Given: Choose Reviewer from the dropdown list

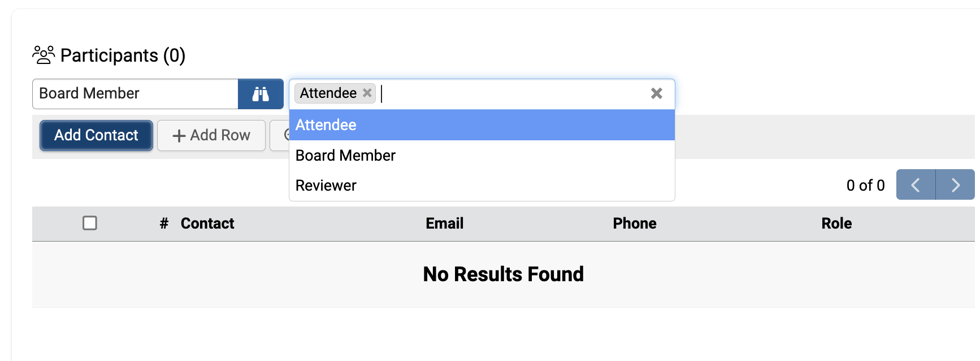Looking at the screenshot, I should click(x=326, y=186).
